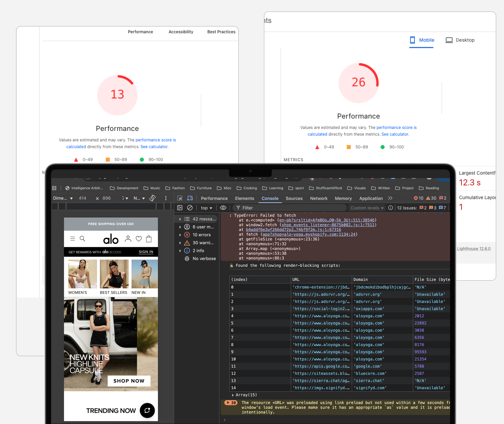This screenshot has width=504, height=424.
Task: Click the shopping bag icon on the Alo site
Action: tap(149, 239)
